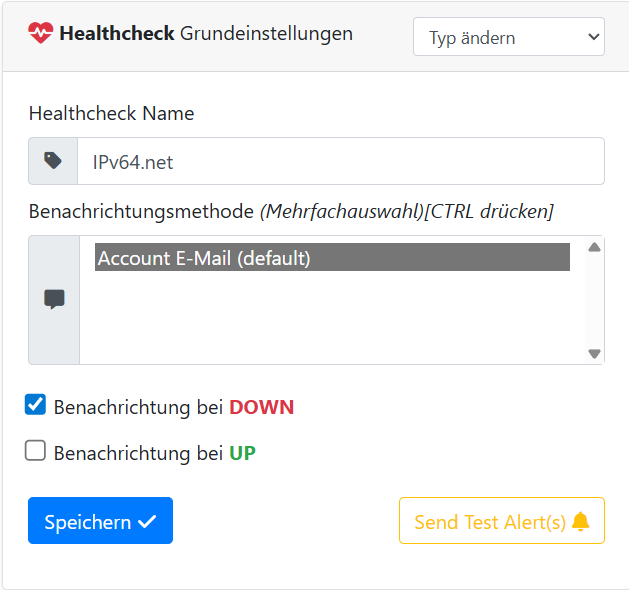Open the Typ ändern dropdown
Screen dimensions: 629x590
[x=508, y=38]
